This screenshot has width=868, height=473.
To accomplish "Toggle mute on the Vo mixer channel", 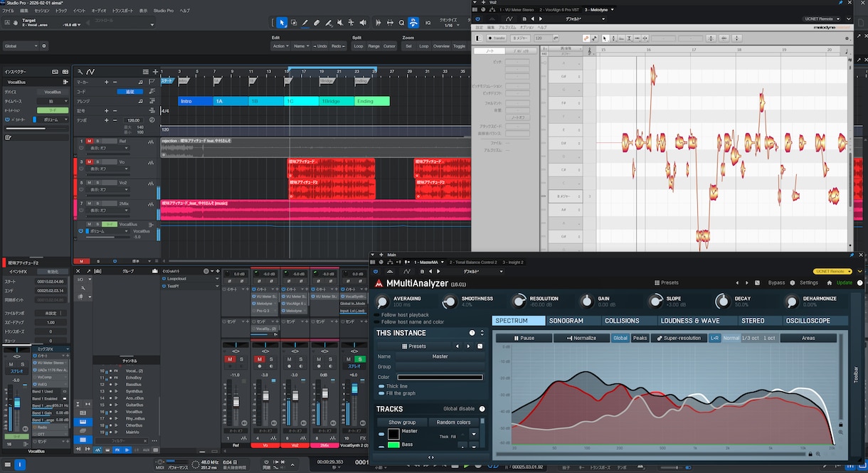I will (x=260, y=359).
